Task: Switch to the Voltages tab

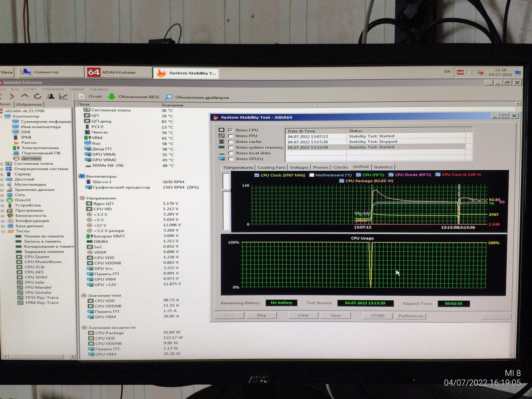Action: point(299,168)
